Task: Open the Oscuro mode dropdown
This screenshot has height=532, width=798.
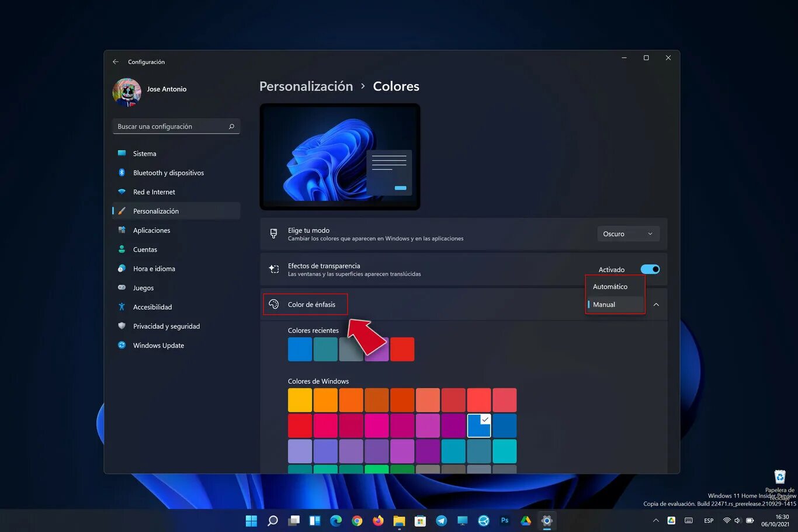Action: pyautogui.click(x=628, y=234)
